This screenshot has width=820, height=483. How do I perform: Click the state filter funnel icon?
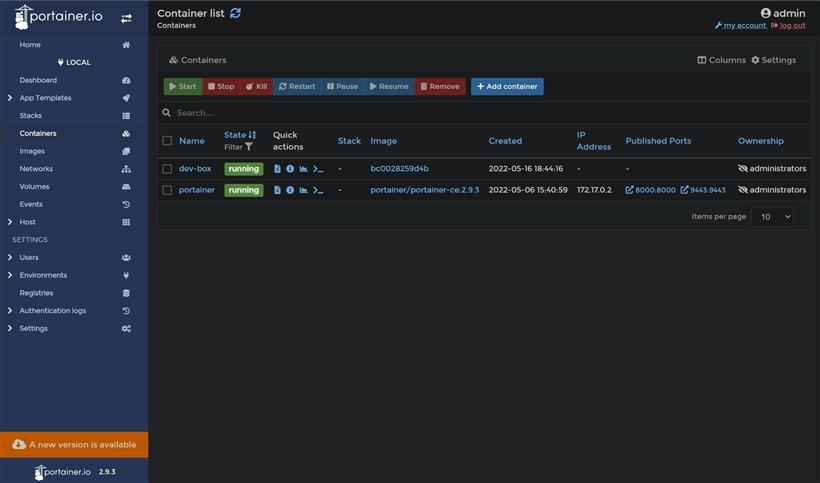249,147
